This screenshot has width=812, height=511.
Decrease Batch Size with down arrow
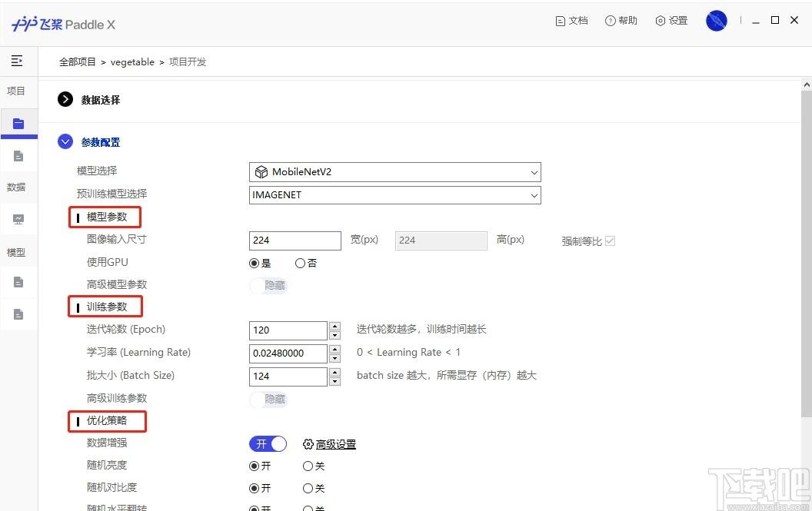pyautogui.click(x=335, y=381)
